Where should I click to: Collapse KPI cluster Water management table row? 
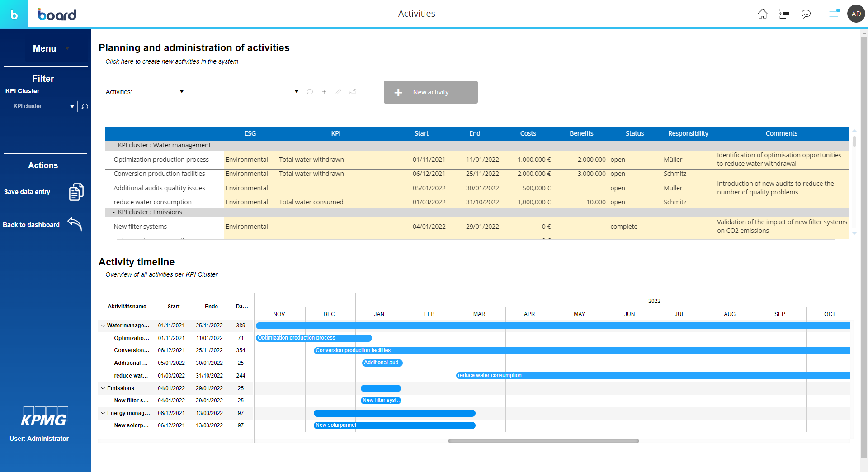(113, 146)
